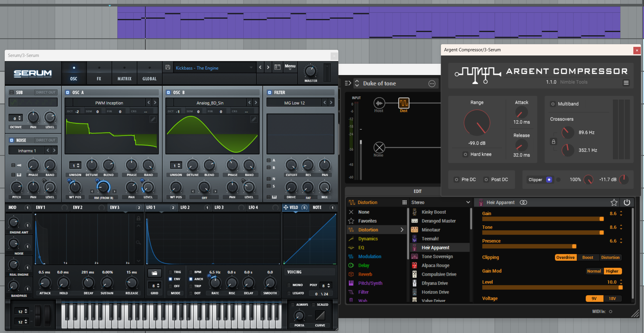Select the Host input node

point(379,103)
